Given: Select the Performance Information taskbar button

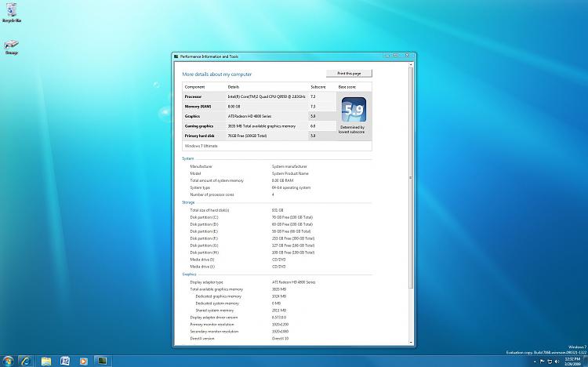Looking at the screenshot, I should tap(101, 361).
